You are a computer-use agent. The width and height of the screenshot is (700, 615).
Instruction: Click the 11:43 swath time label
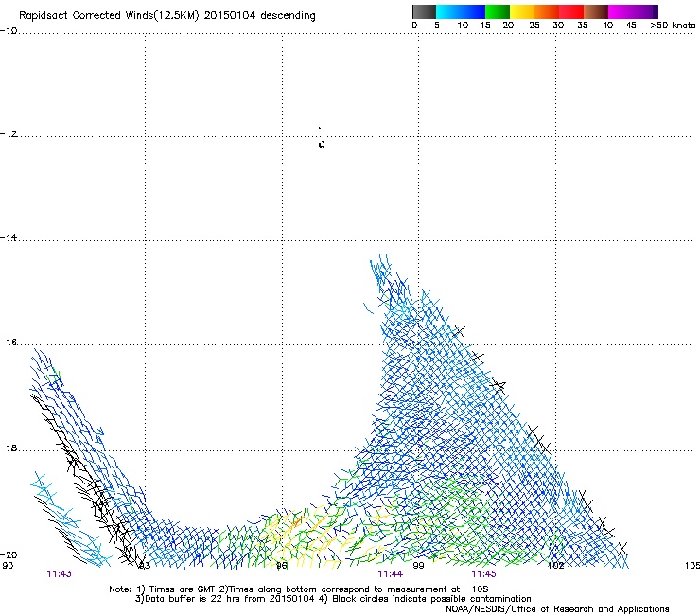[59, 574]
